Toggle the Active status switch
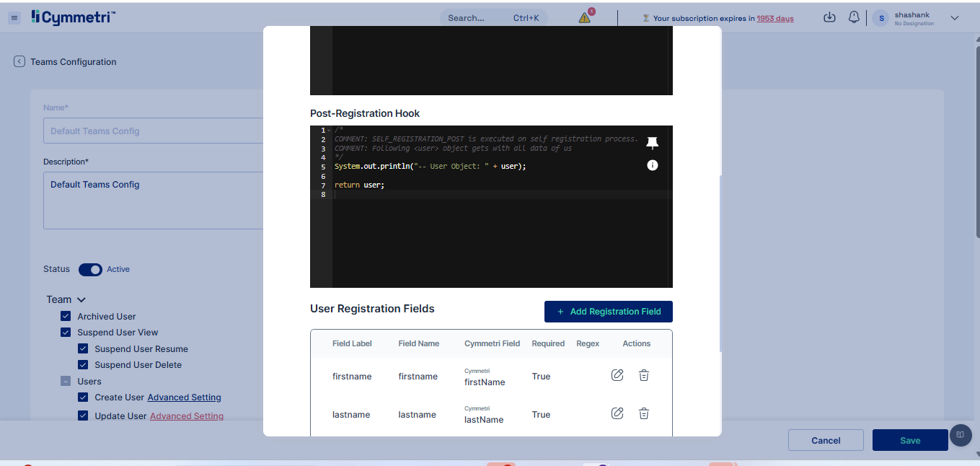980x466 pixels. [x=90, y=269]
